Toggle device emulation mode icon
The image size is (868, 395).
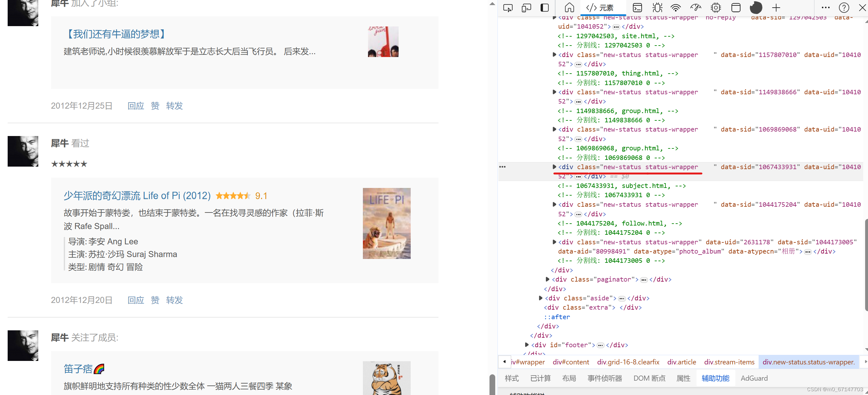click(x=526, y=8)
